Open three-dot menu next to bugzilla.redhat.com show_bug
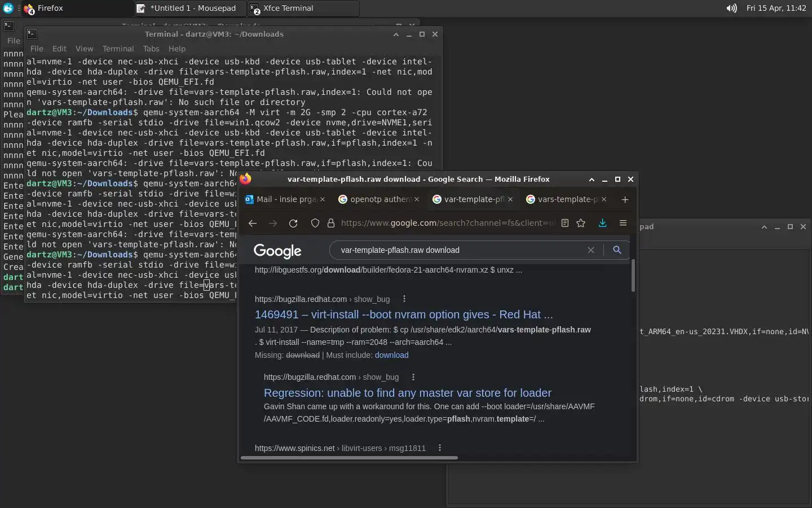The image size is (812, 508). tap(404, 299)
